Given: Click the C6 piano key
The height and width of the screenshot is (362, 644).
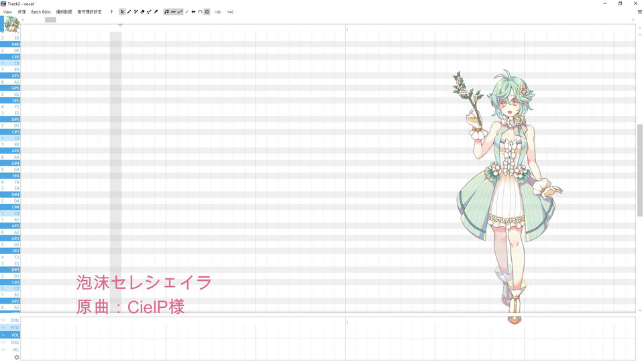Looking at the screenshot, I should click(10, 63).
